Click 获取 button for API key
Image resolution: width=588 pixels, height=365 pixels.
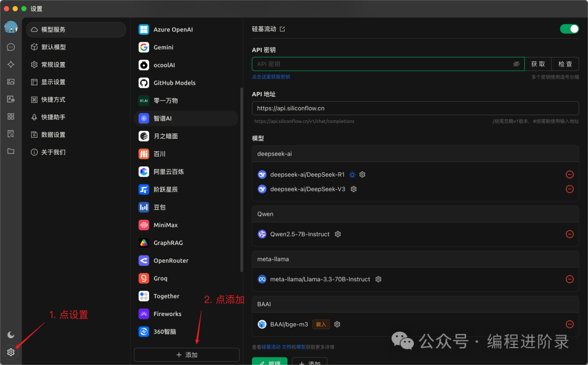[x=538, y=64]
